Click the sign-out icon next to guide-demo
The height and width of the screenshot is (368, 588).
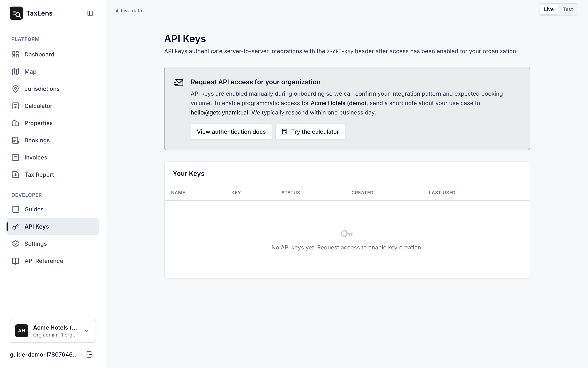tap(89, 354)
